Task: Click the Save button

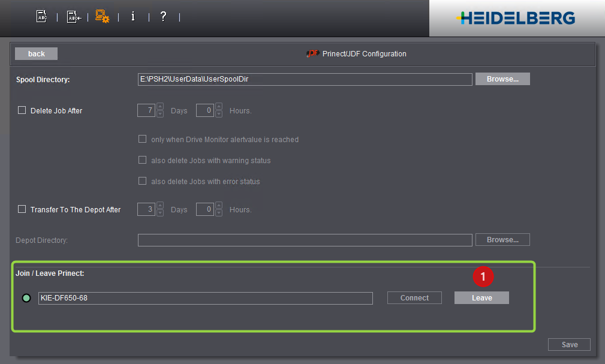Action: pos(569,344)
